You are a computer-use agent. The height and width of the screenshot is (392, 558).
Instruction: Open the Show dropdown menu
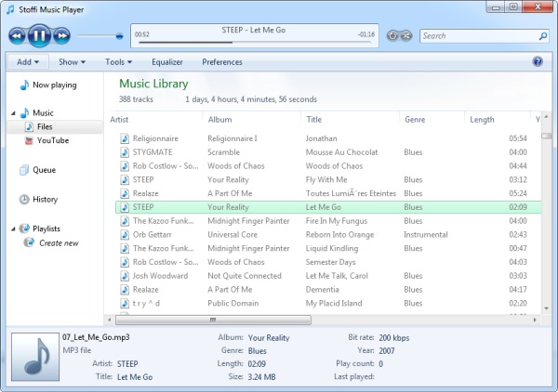point(72,62)
